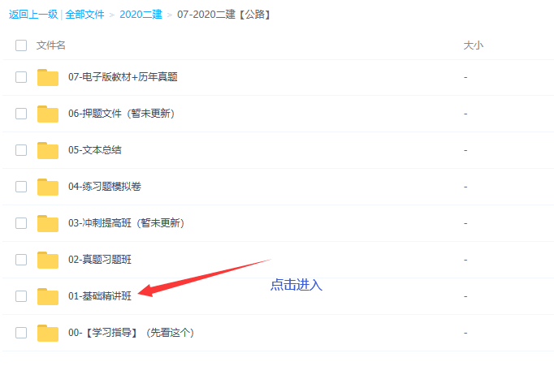Screen dimensions: 554x392
Task: Click current path 07-2020二建【公路】
Action: (x=223, y=15)
